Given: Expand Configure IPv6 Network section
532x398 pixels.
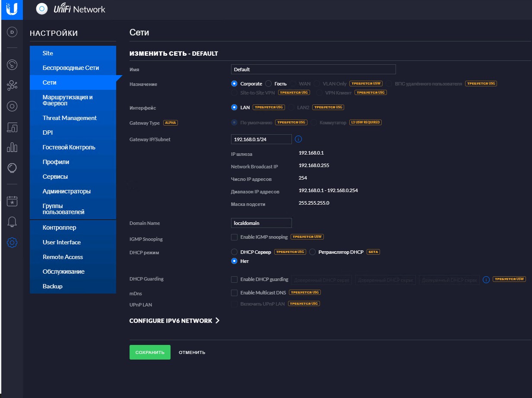Looking at the screenshot, I should [174, 321].
